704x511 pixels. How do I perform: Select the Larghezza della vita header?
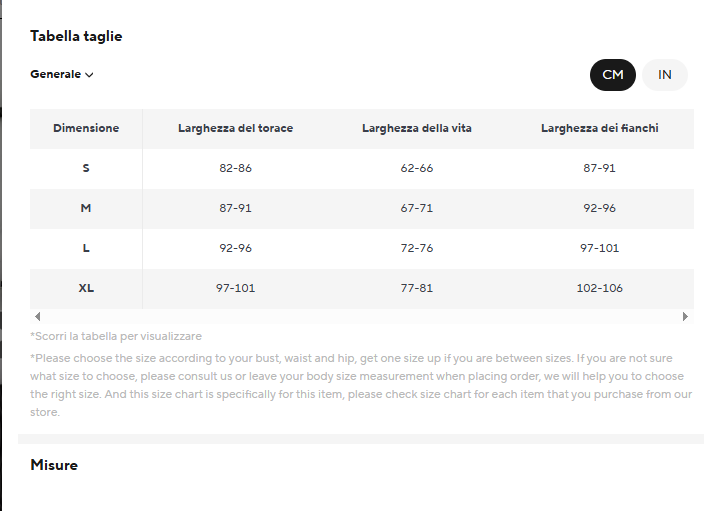coord(417,128)
